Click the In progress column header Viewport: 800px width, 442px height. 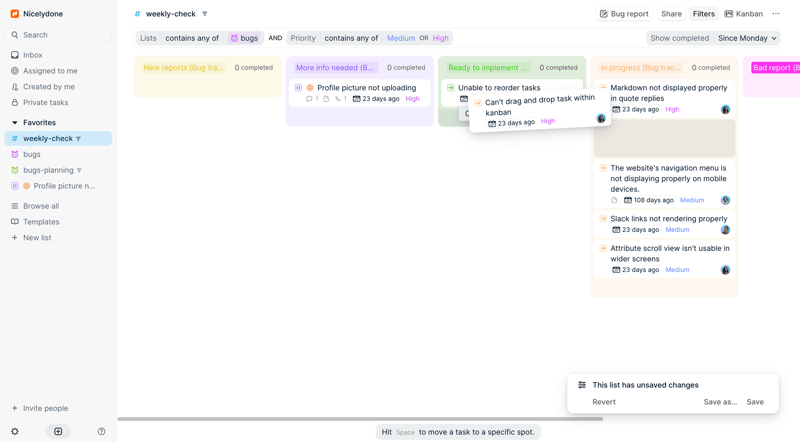coord(640,67)
